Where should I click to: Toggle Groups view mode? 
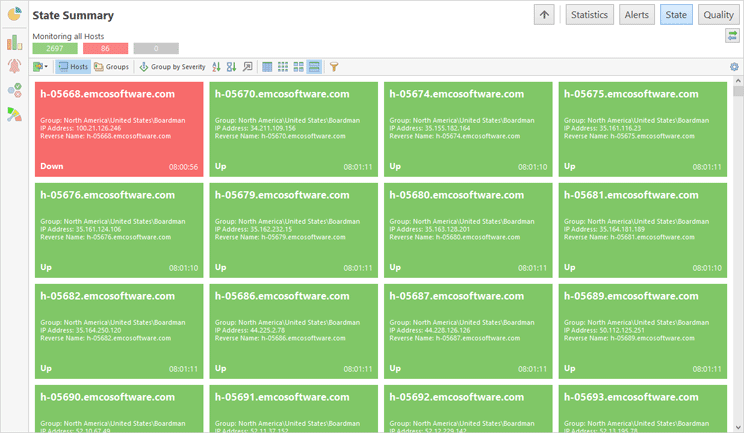(x=111, y=67)
